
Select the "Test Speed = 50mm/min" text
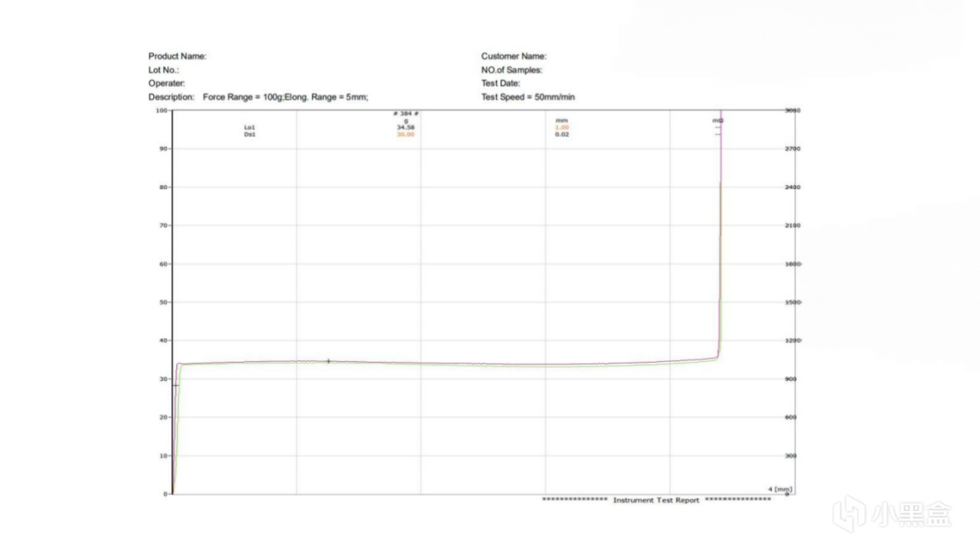pos(528,98)
